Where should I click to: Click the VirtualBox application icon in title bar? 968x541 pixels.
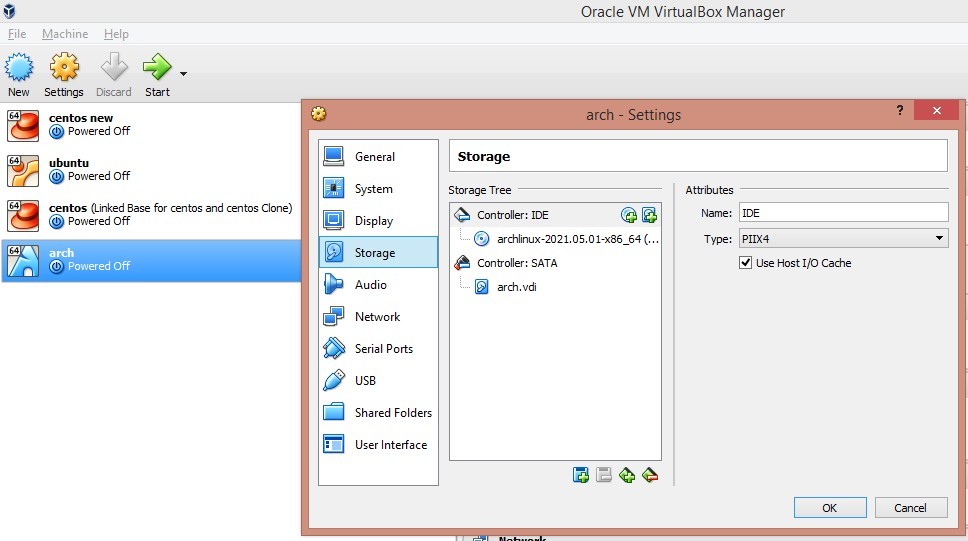click(9, 10)
